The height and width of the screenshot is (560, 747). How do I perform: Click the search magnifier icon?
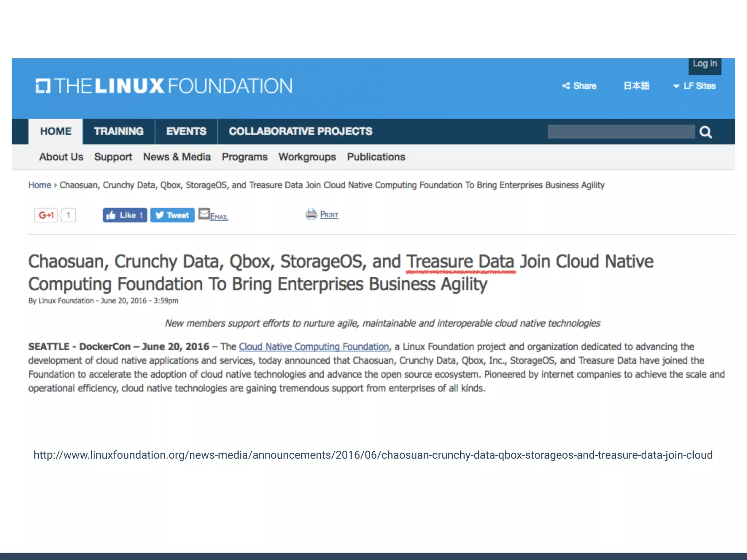click(706, 132)
